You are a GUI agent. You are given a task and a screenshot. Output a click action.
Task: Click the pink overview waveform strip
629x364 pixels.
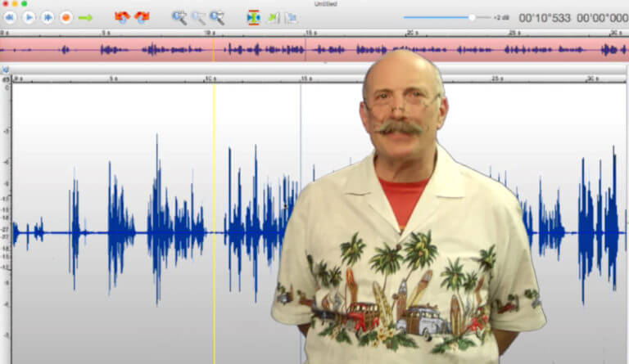314,50
